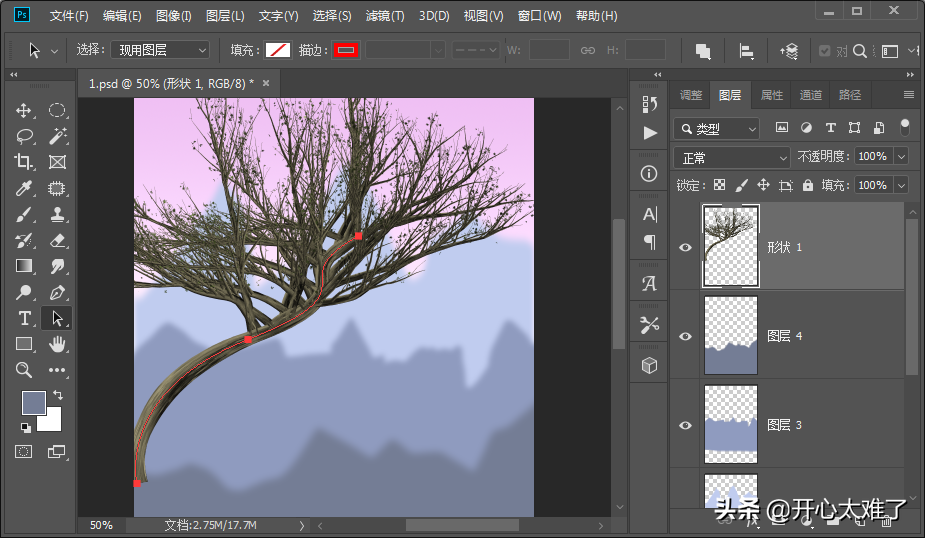Select the Eraser tool
The width and height of the screenshot is (925, 538).
click(x=57, y=240)
